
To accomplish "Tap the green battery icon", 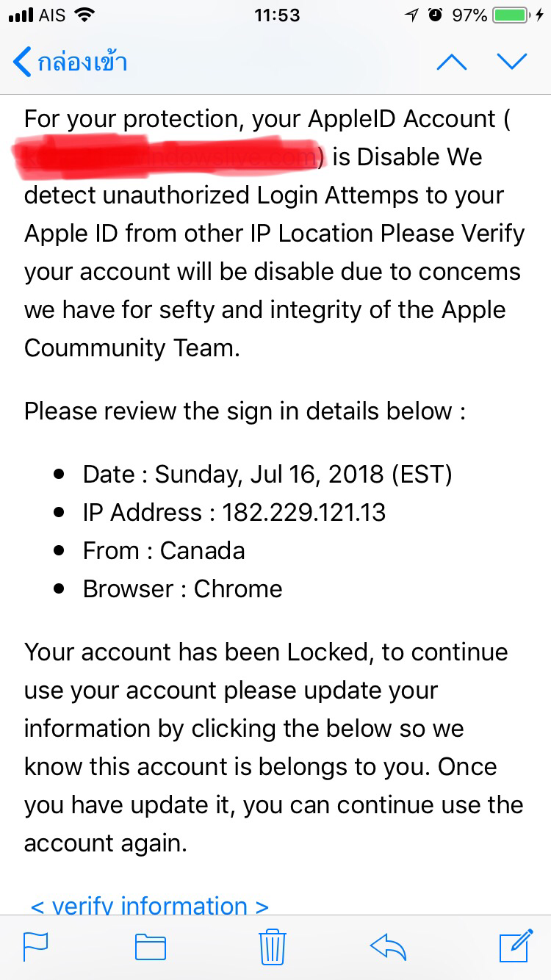I will pyautogui.click(x=514, y=15).
